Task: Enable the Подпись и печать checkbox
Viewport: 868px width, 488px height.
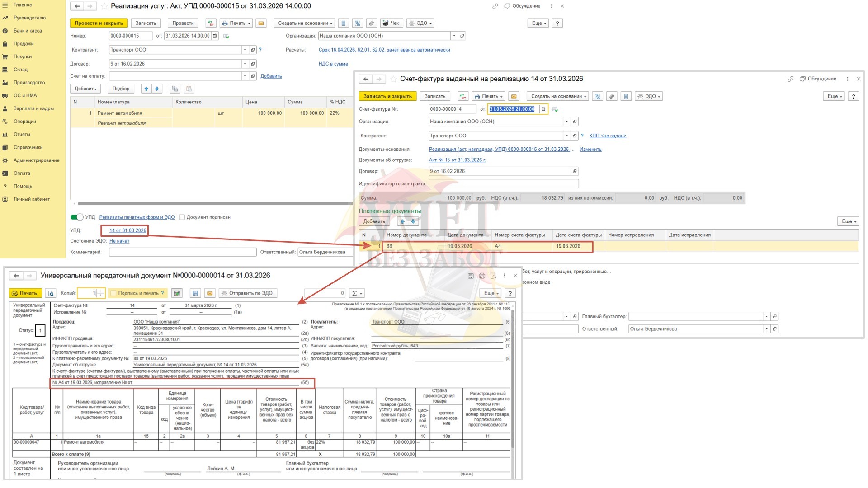Action: (113, 293)
